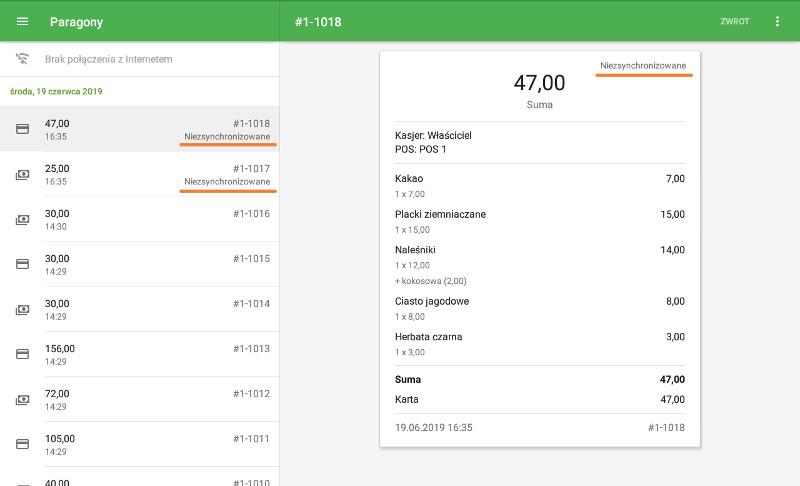Open the hamburger navigation menu

tap(22, 21)
